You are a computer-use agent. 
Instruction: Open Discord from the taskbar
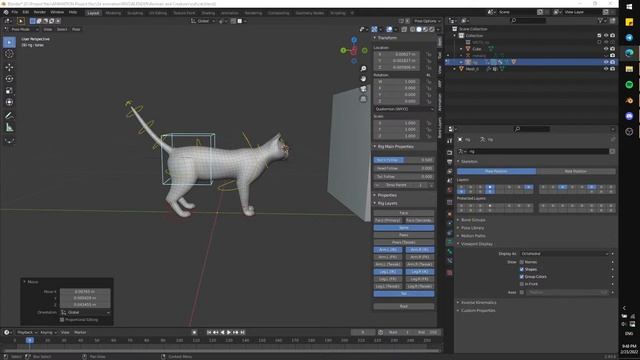click(629, 116)
